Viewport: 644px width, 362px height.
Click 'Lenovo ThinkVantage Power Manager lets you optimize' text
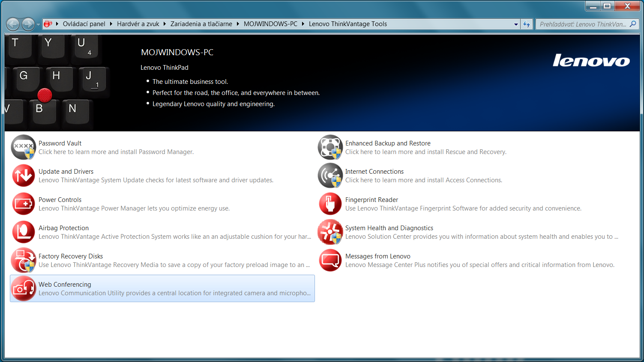(x=134, y=208)
